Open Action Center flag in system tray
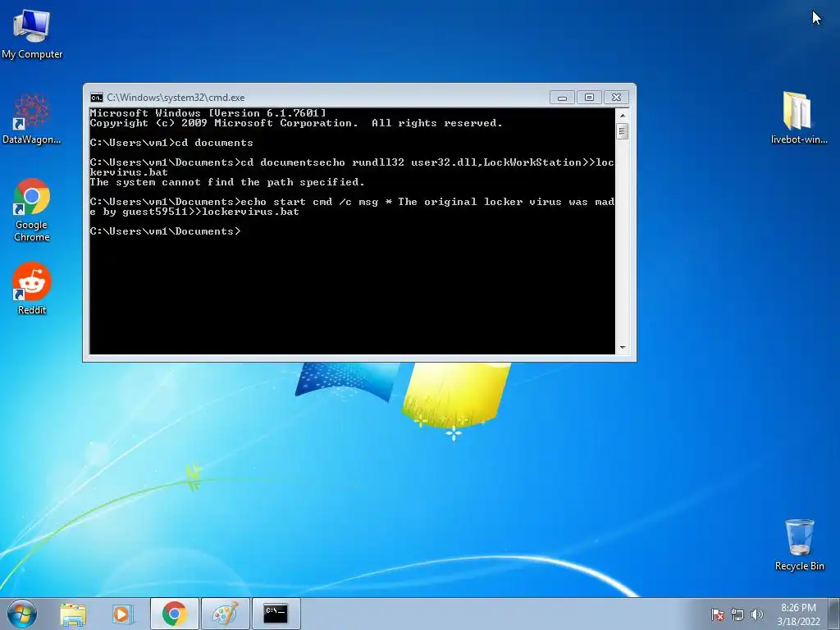 717,614
